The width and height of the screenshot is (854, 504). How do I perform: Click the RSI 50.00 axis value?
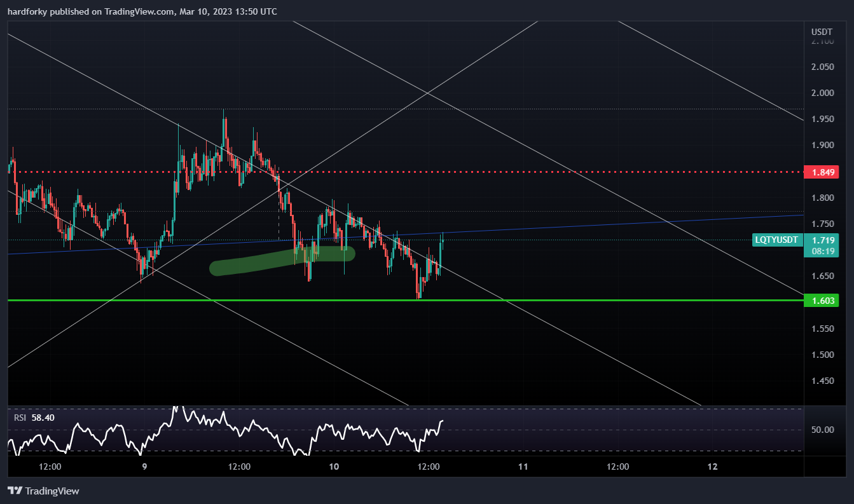pyautogui.click(x=822, y=430)
